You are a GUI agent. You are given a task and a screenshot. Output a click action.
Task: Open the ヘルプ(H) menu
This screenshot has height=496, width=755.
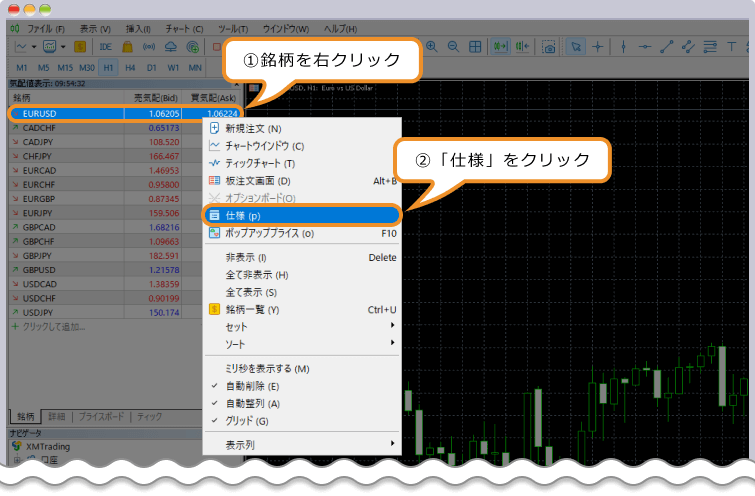(340, 29)
